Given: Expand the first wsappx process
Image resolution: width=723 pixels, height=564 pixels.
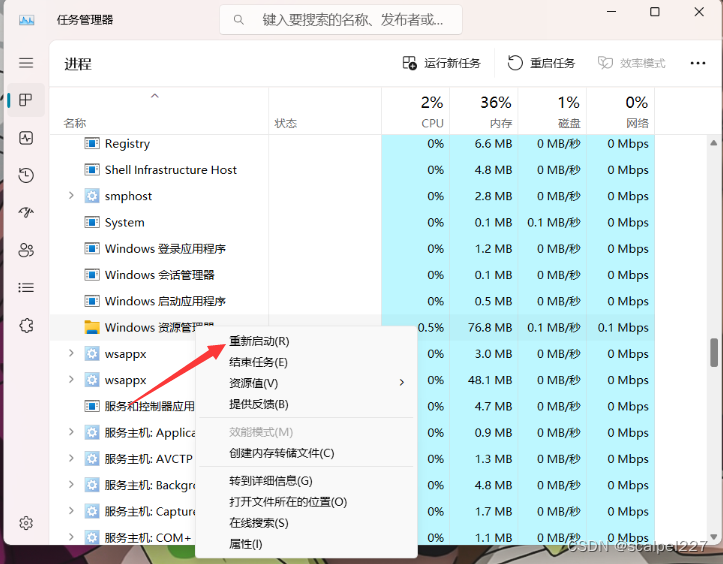Looking at the screenshot, I should pyautogui.click(x=71, y=353).
